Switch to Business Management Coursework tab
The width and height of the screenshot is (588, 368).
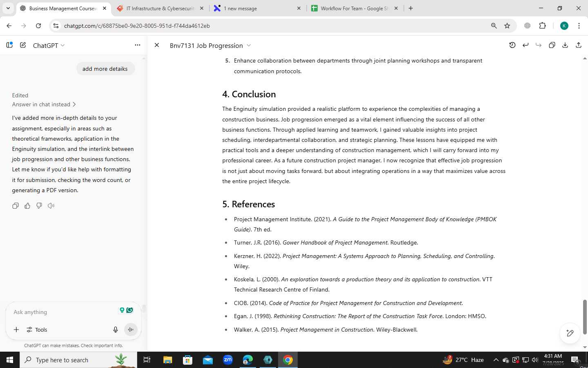tap(63, 8)
